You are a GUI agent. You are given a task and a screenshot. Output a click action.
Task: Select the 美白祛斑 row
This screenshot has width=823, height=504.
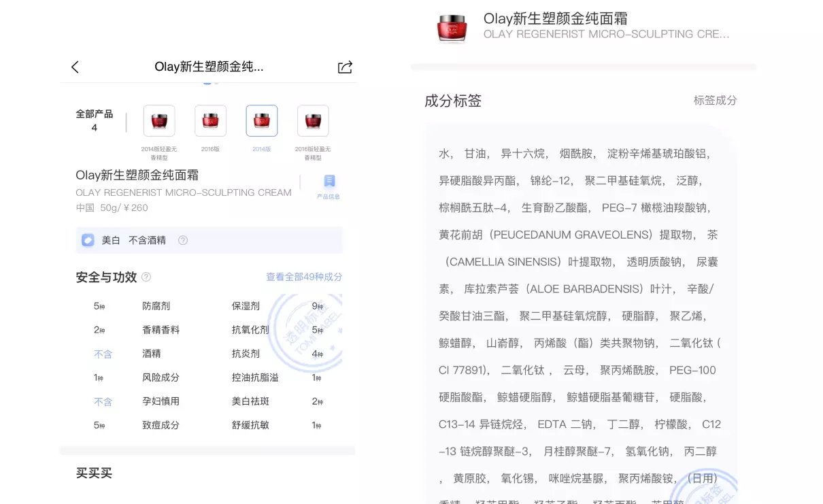[x=278, y=401]
